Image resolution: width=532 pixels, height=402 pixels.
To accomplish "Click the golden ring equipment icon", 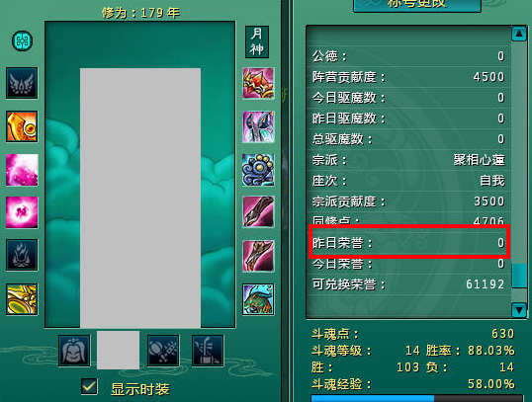I will [22, 299].
